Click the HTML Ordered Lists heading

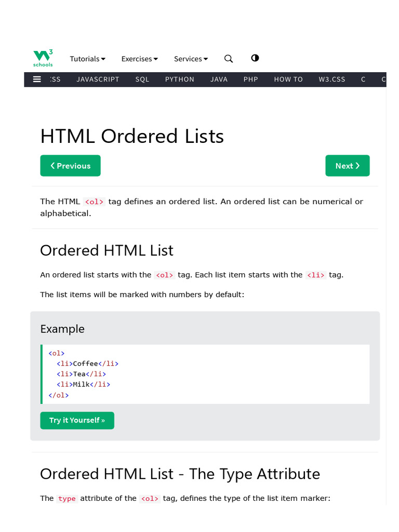pyautogui.click(x=132, y=136)
